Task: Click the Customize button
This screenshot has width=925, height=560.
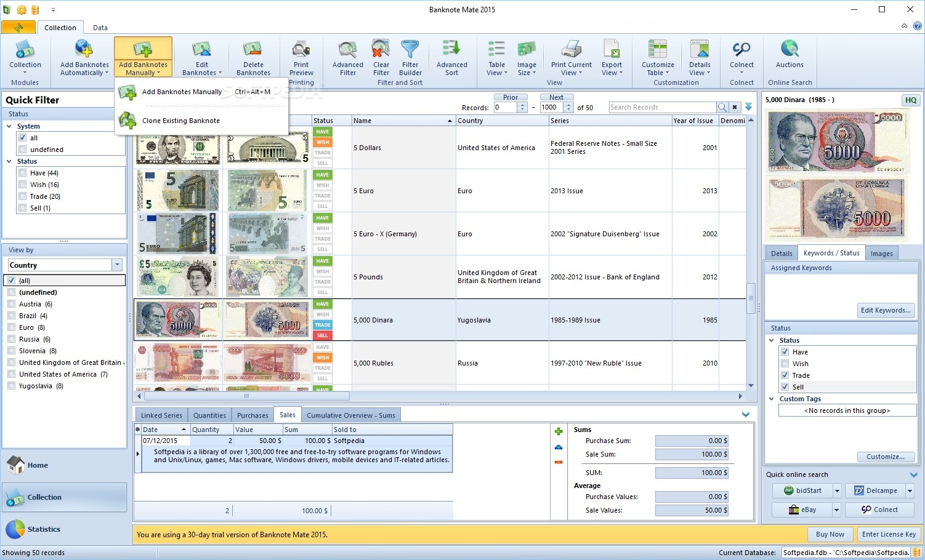Action: point(886,457)
